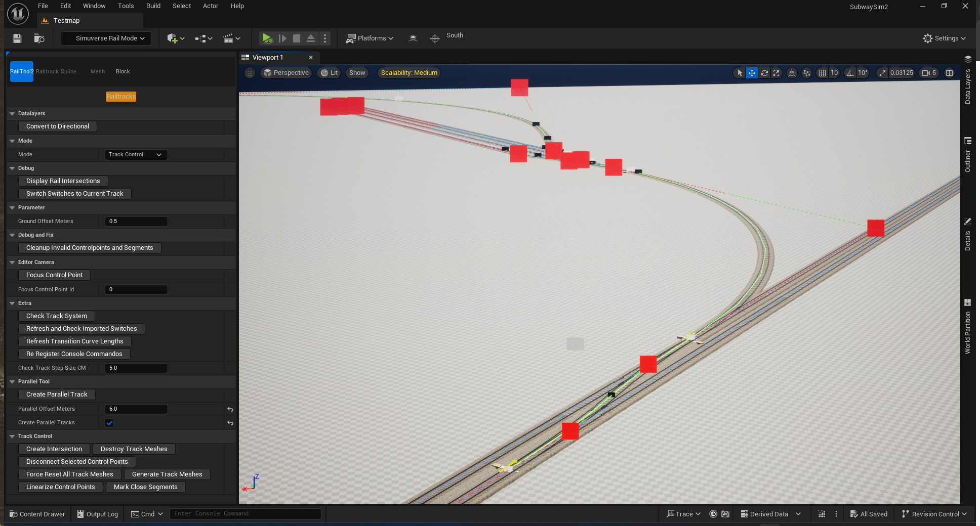Collapse the Parallel Tool section
This screenshot has width=980, height=526.
click(12, 382)
